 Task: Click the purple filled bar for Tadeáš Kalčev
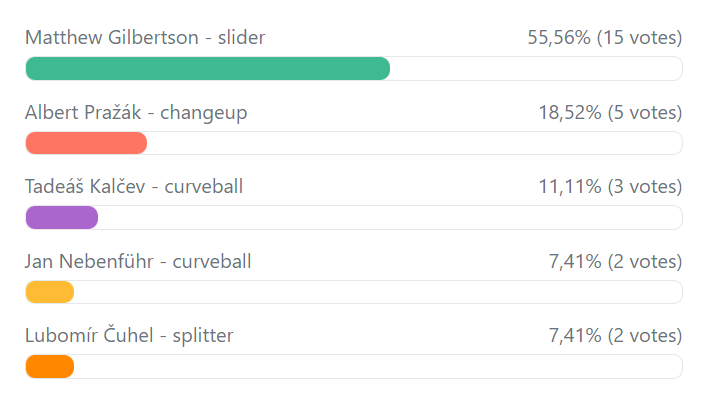[61, 217]
